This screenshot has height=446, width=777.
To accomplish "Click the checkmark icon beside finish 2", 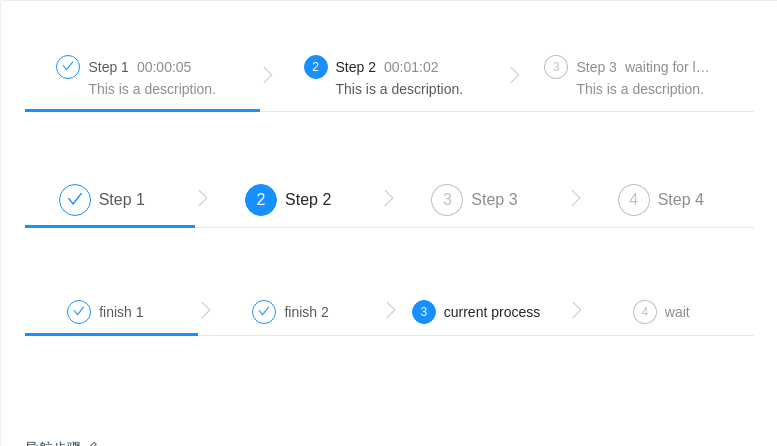I will click(264, 312).
